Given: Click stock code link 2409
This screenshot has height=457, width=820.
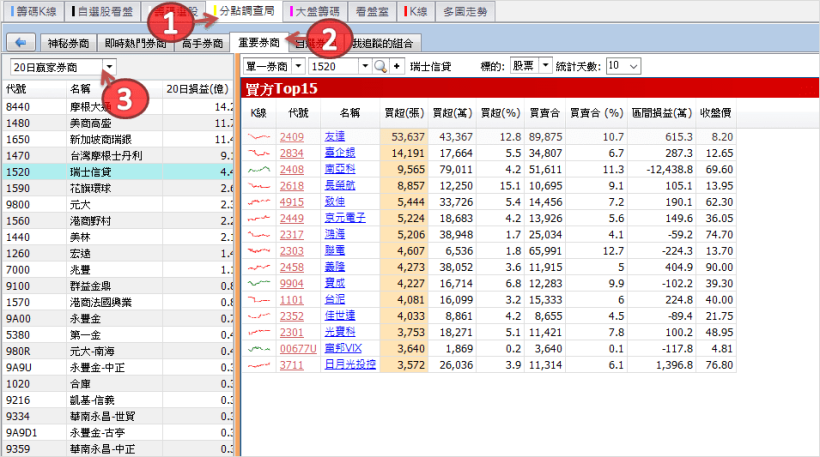Looking at the screenshot, I should click(x=292, y=137).
